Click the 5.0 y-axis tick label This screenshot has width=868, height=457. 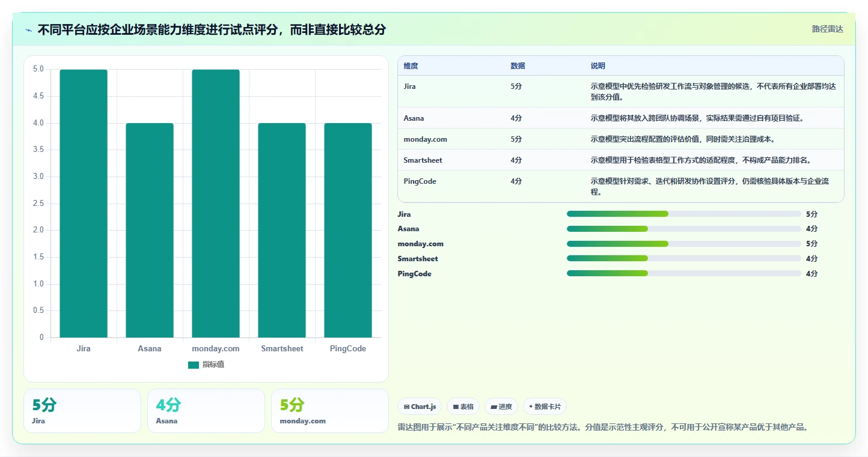38,69
